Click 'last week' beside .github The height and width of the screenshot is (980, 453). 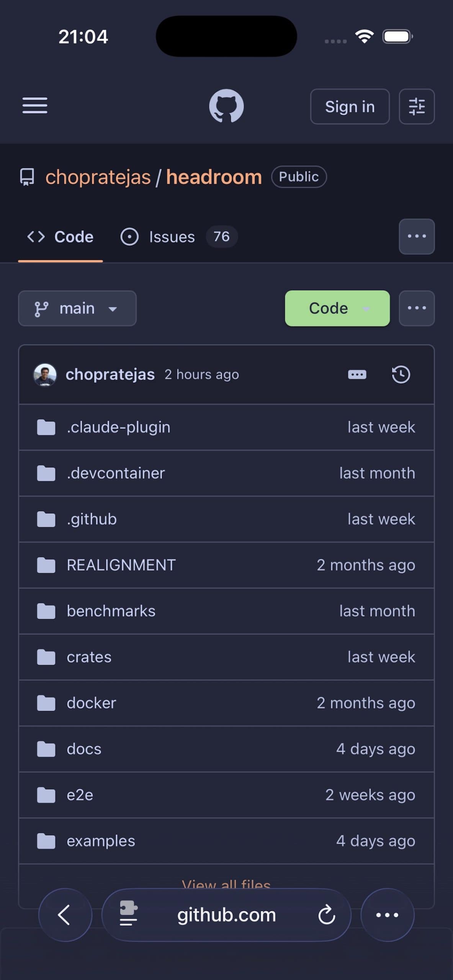tap(381, 519)
